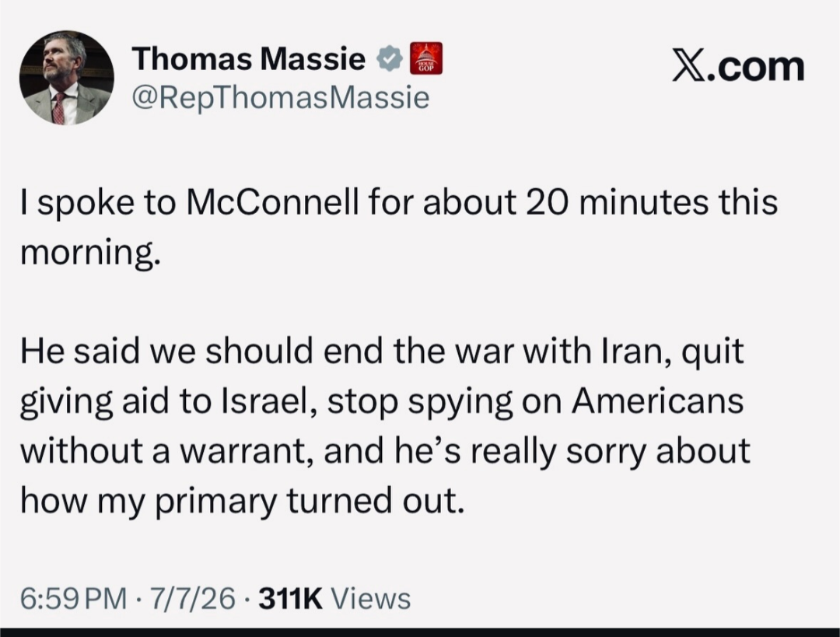The image size is (840, 637).
Task: Click the ".com" watermark text
Action: 757,68
